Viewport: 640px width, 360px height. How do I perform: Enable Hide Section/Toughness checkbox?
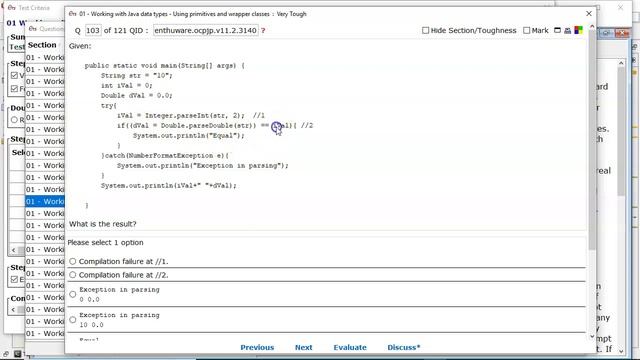tap(425, 30)
